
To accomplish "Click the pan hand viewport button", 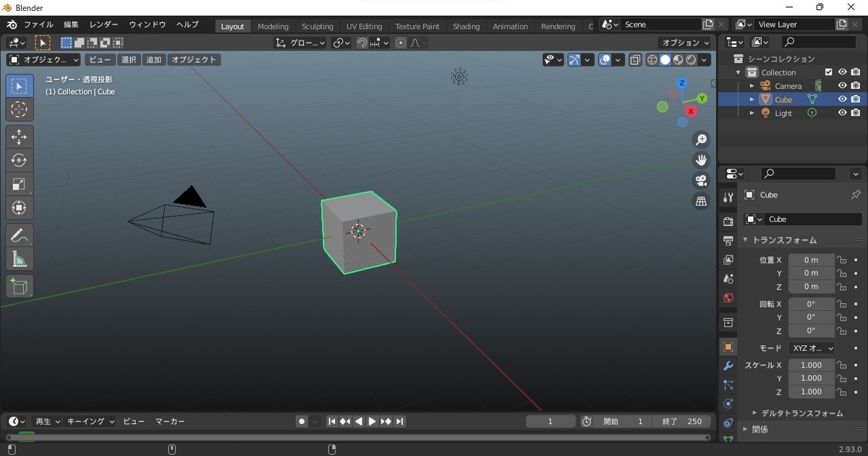I will (x=701, y=160).
